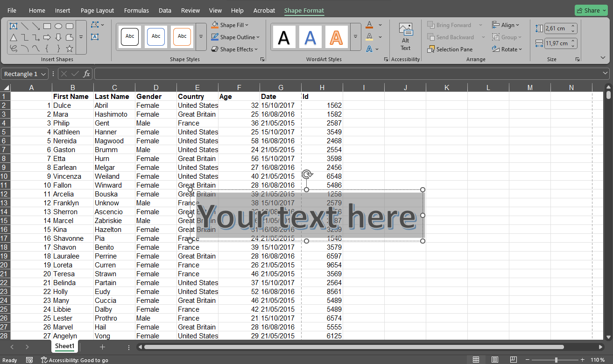Open the Text Effects icon
Image resolution: width=613 pixels, height=364 pixels.
coord(369,49)
